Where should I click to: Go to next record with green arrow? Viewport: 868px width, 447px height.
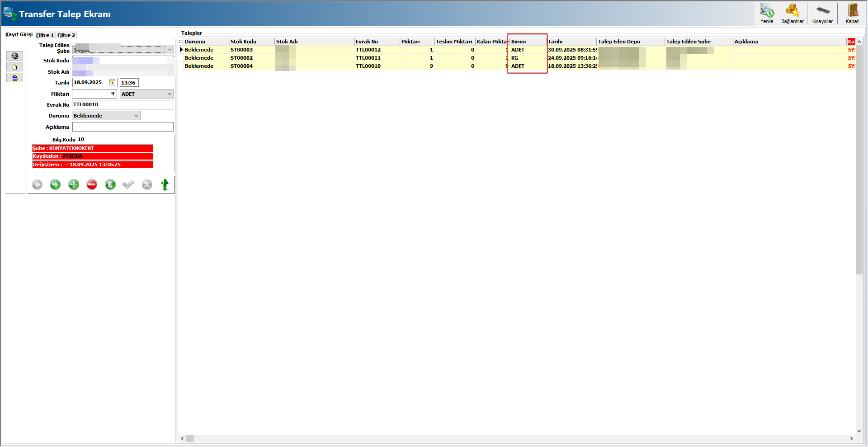pos(55,184)
